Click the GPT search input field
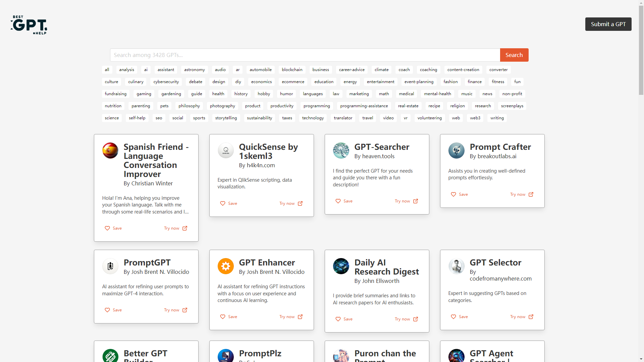This screenshot has height=362, width=644. point(305,55)
